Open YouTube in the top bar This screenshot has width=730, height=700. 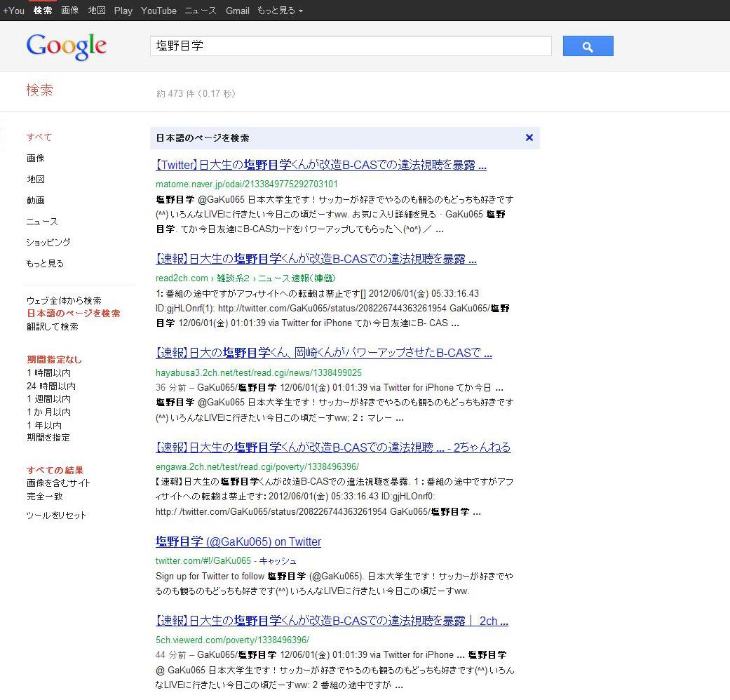tap(158, 11)
